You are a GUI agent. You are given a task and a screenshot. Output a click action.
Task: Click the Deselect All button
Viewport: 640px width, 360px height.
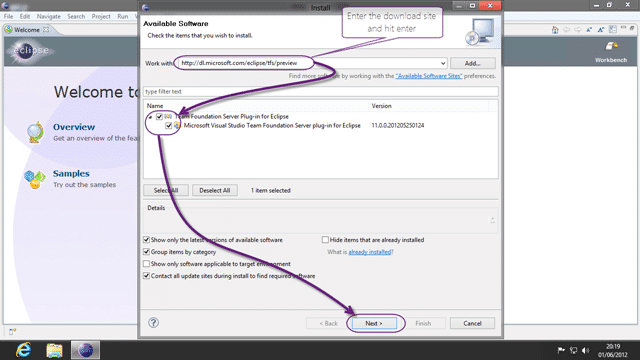point(215,190)
